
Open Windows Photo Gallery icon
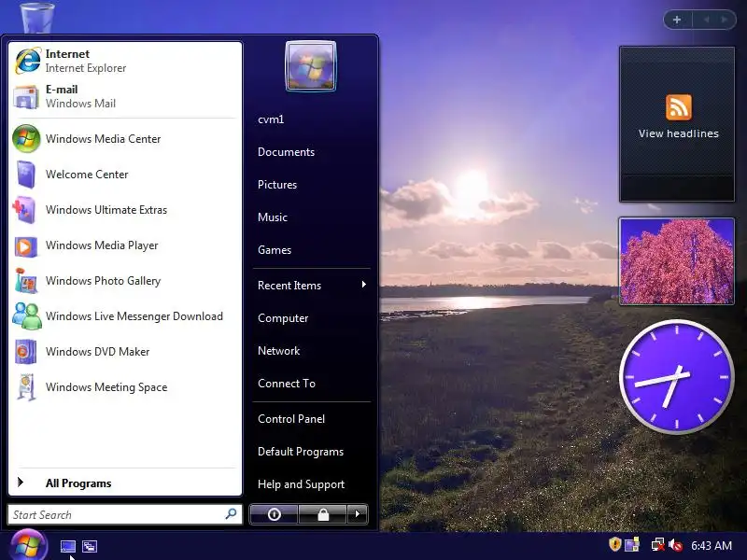click(x=26, y=281)
